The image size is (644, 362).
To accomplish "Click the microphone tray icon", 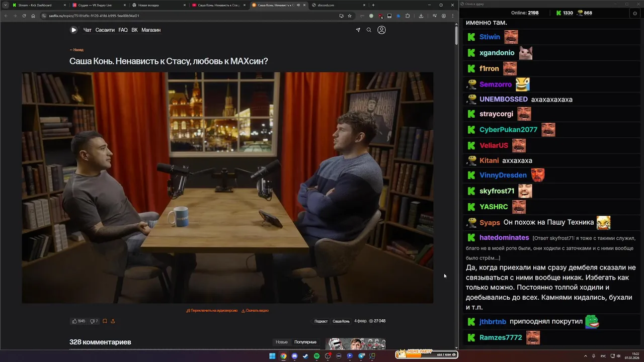I will 594,356.
